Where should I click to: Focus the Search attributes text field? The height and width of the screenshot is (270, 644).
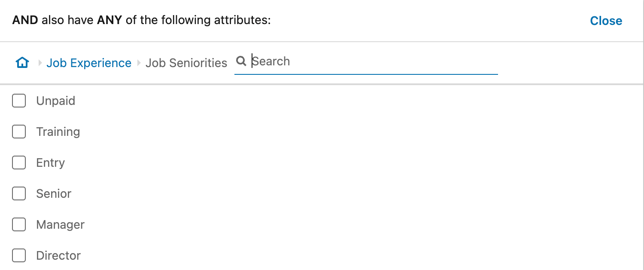pos(374,61)
